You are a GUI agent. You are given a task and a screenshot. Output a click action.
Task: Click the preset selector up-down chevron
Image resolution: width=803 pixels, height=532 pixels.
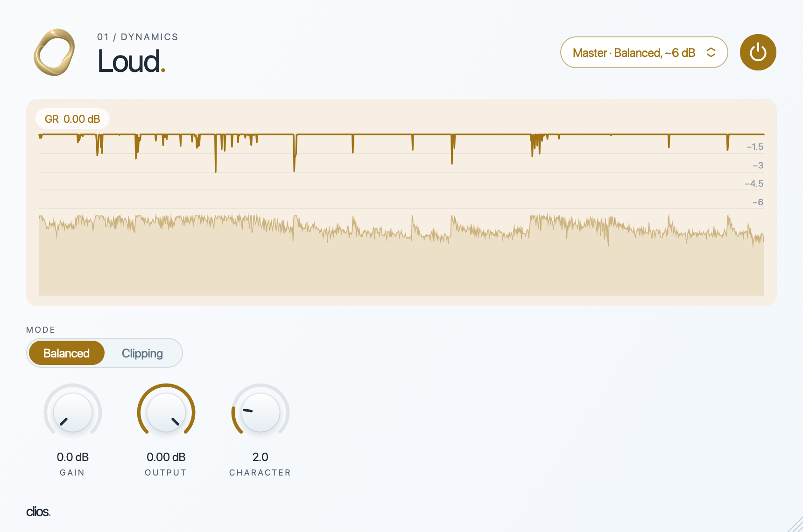711,52
